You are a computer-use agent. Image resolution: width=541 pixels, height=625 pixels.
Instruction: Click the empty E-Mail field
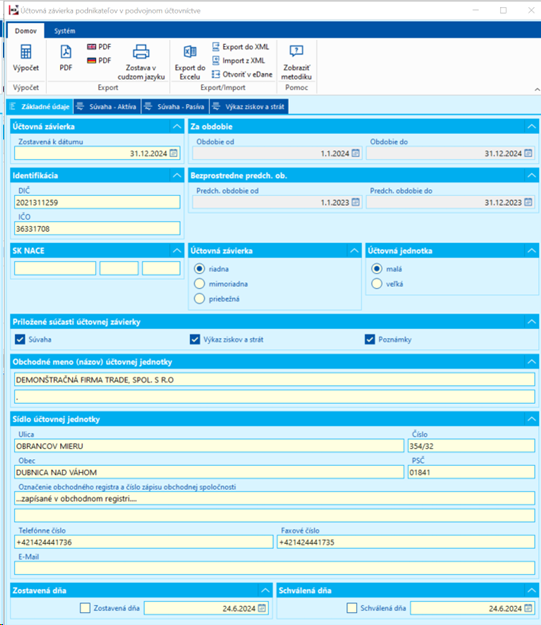coord(275,568)
